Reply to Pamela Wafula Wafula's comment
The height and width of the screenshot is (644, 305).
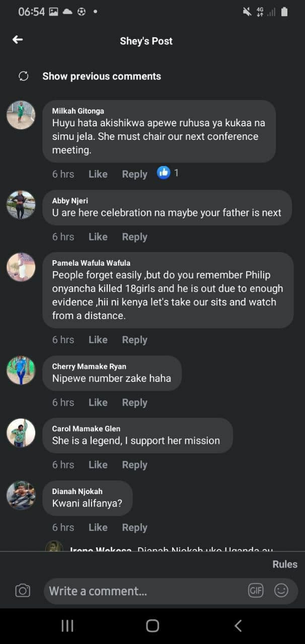[134, 340]
